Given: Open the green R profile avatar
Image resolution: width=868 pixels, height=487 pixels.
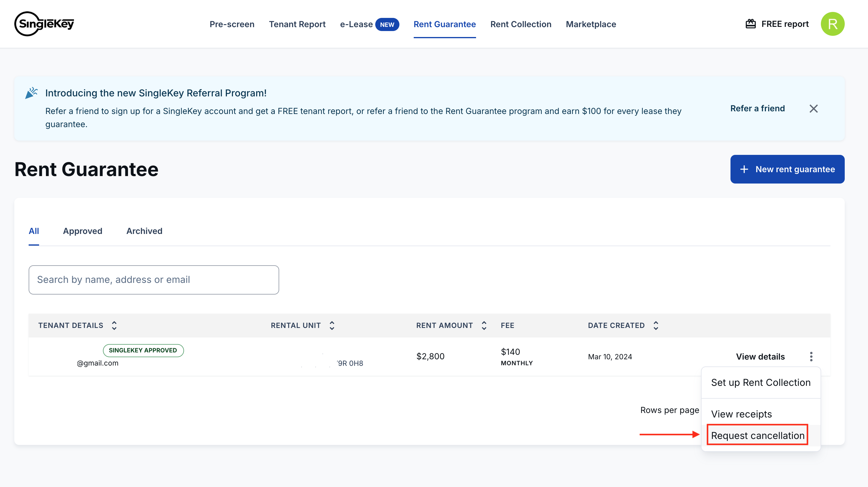Looking at the screenshot, I should pos(832,24).
